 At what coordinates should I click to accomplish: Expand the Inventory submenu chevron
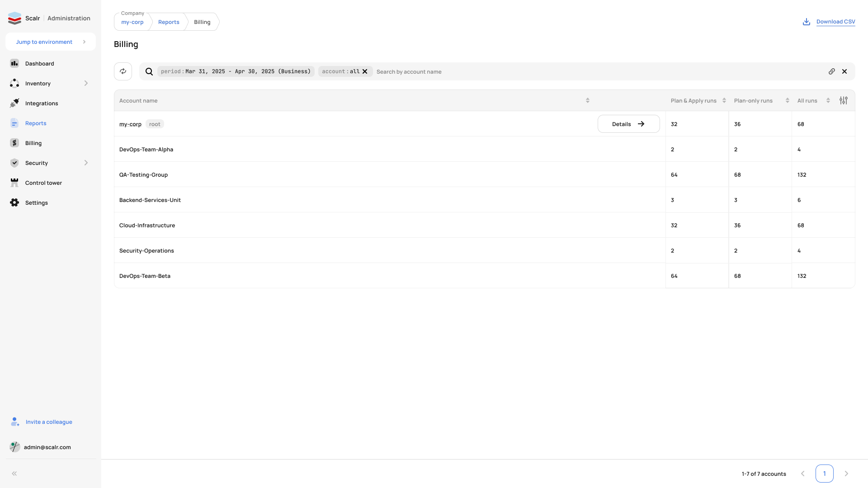click(86, 84)
